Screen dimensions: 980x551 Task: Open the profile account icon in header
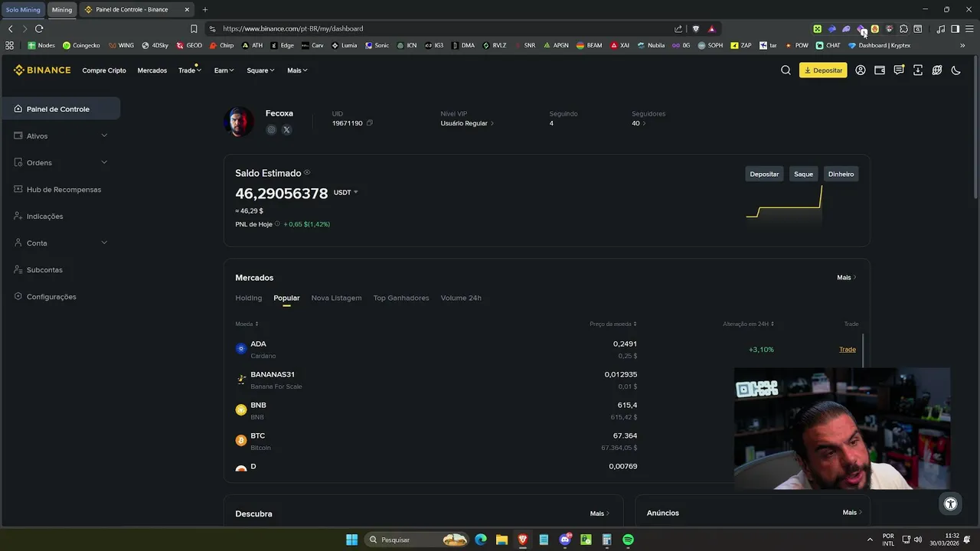click(861, 70)
